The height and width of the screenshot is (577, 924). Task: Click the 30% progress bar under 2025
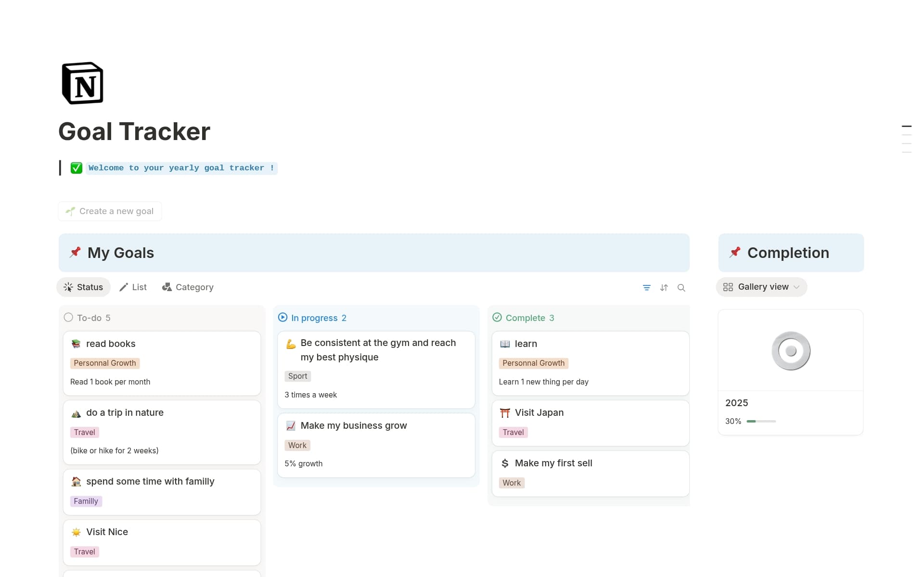click(761, 421)
